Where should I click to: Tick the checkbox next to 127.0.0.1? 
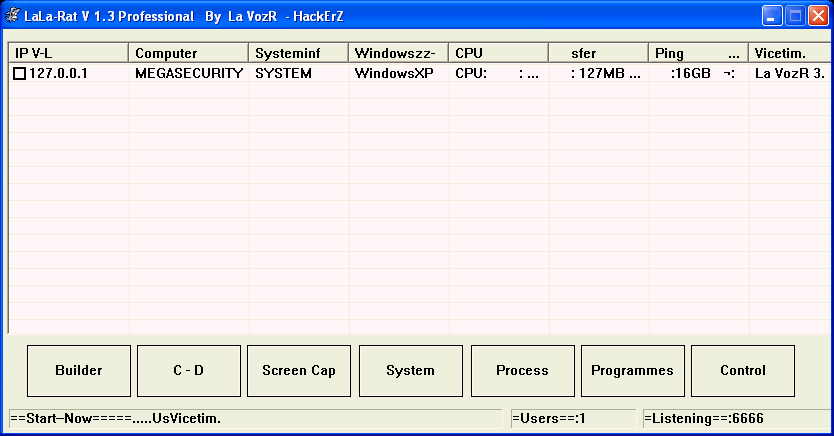pyautogui.click(x=19, y=73)
